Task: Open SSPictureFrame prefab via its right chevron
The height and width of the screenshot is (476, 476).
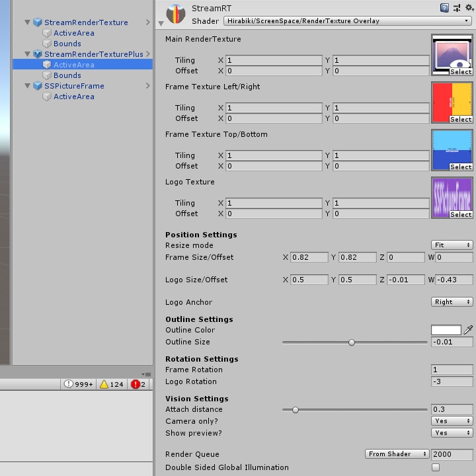Action: pyautogui.click(x=148, y=86)
